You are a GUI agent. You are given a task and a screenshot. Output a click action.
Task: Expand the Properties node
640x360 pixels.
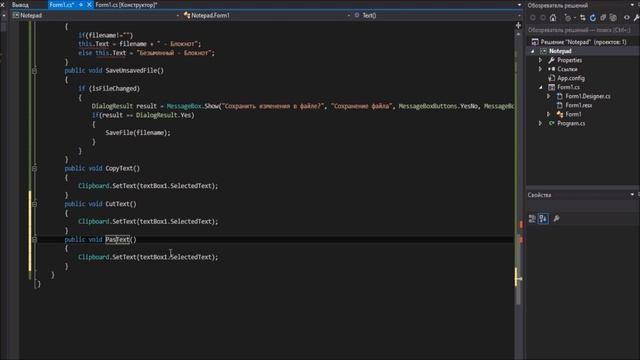[541, 60]
